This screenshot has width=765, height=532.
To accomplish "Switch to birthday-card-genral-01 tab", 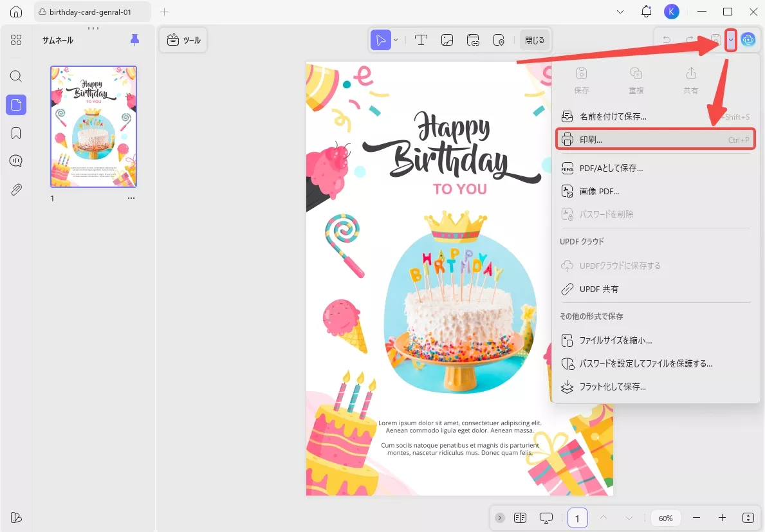I will (x=92, y=12).
